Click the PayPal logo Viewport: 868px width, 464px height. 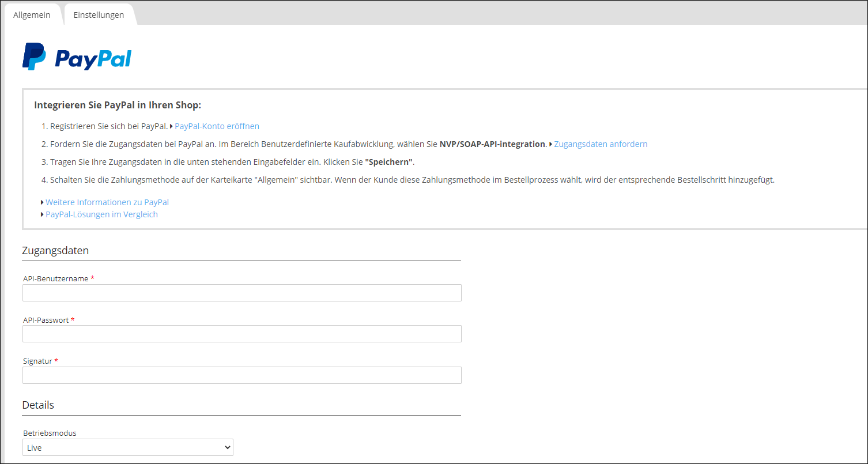coord(77,57)
